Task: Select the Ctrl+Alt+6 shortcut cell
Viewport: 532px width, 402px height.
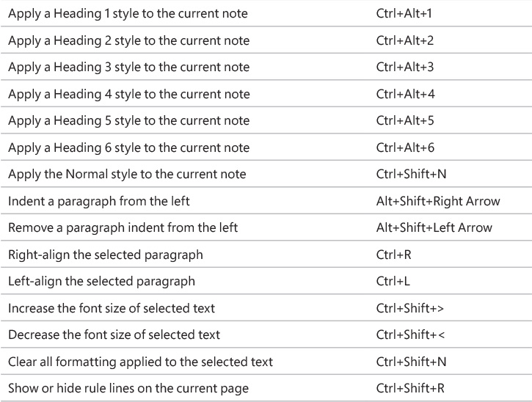Action: click(405, 147)
